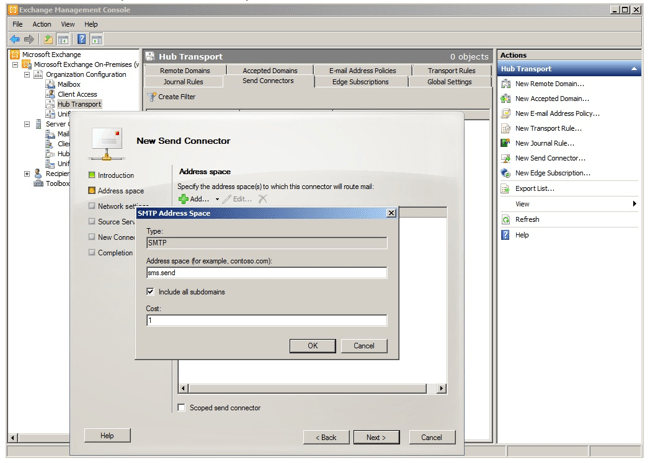Click the green plus Add icon
Image resolution: width=650 pixels, height=463 pixels.
pyautogui.click(x=183, y=199)
